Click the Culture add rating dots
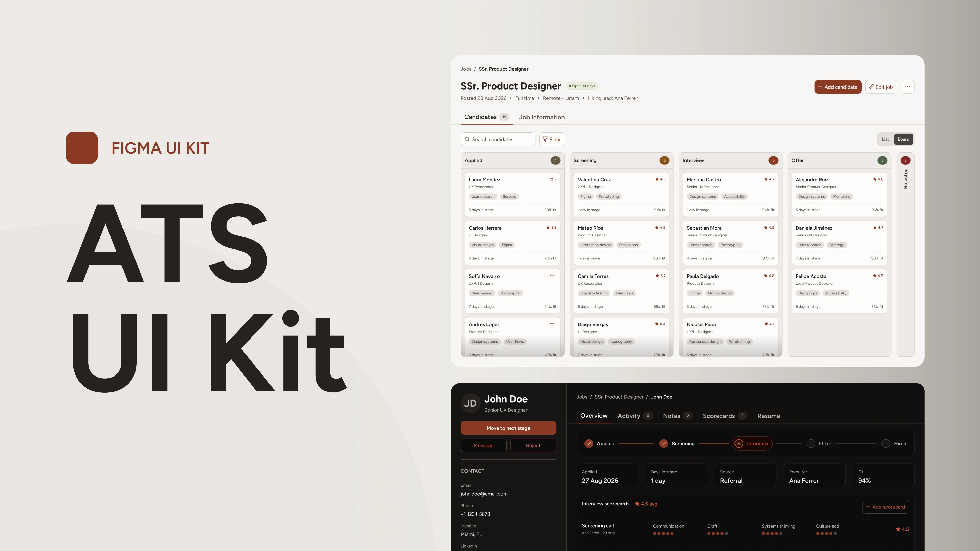 click(x=826, y=533)
